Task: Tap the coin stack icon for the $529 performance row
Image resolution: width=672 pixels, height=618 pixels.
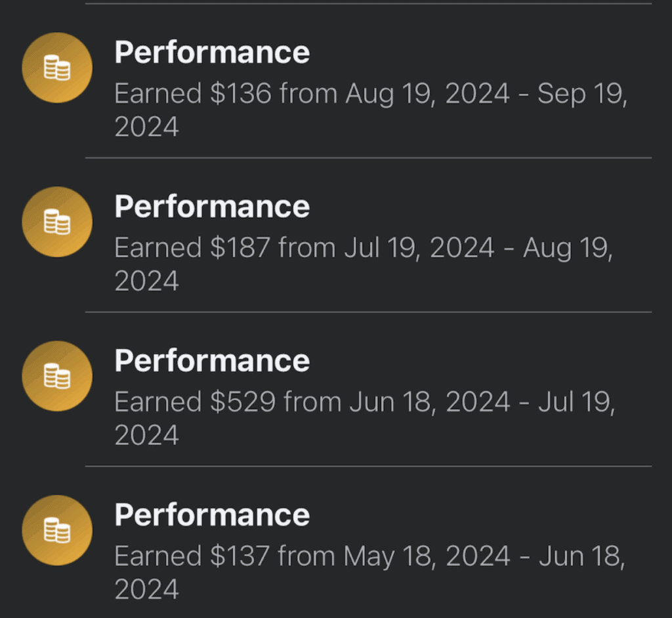Action: 56,375
